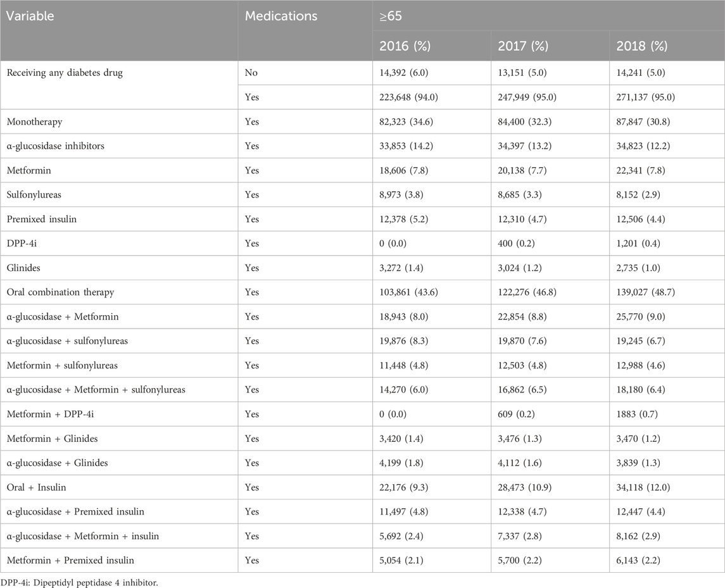Click the Variable column header
The image size is (725, 588).
coord(30,16)
